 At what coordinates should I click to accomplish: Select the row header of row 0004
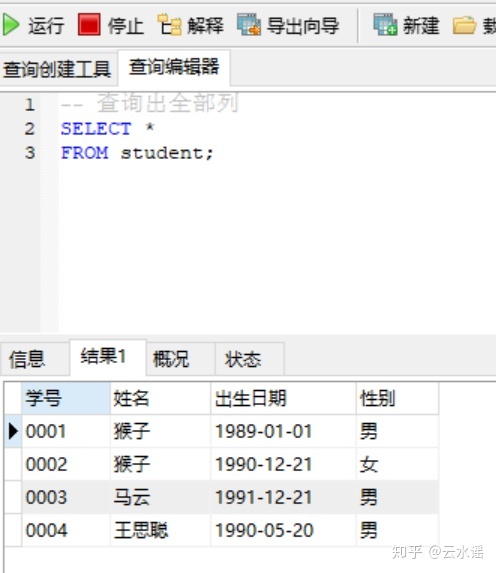point(13,530)
